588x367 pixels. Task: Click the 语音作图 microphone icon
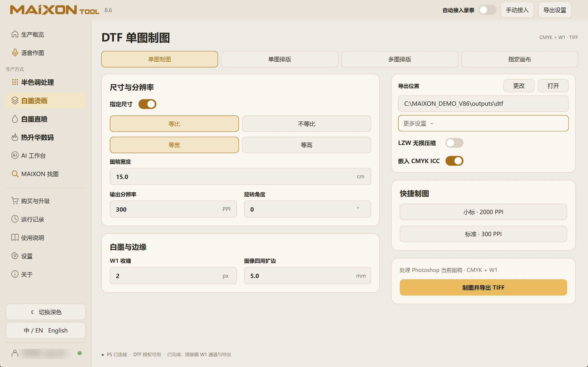[x=15, y=53]
